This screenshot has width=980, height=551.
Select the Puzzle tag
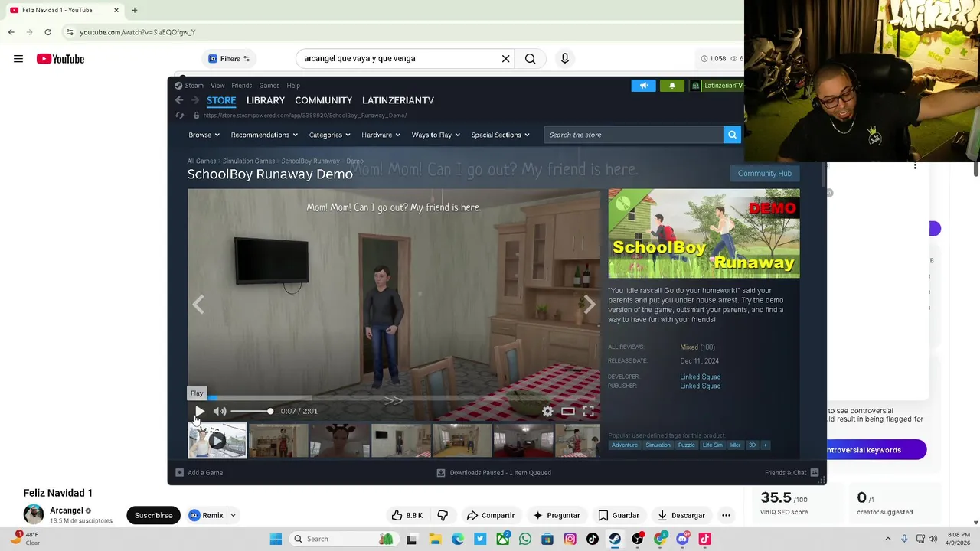click(x=686, y=445)
